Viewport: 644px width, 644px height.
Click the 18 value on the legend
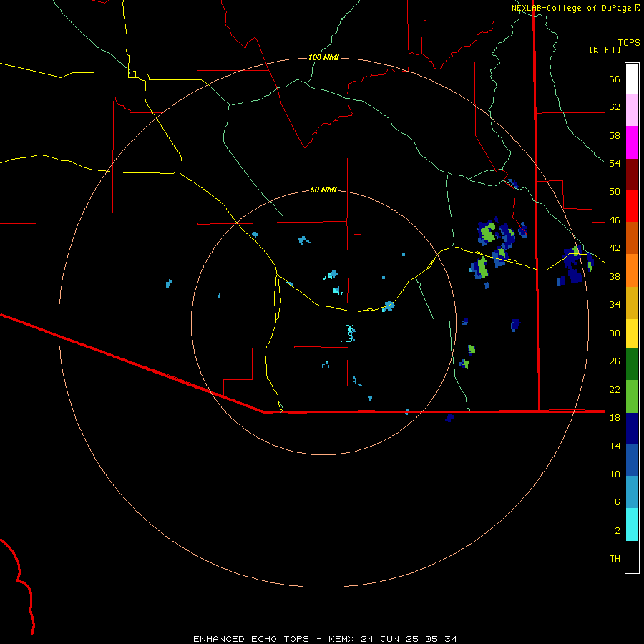click(615, 418)
